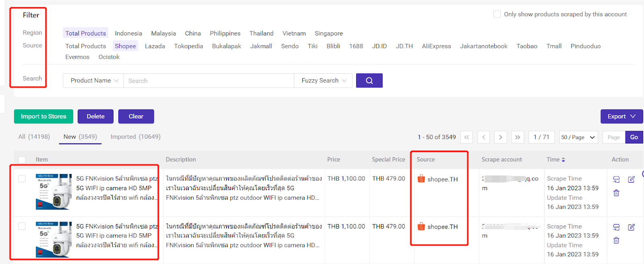Click the purple Delete button
The image size is (644, 264).
click(x=95, y=116)
